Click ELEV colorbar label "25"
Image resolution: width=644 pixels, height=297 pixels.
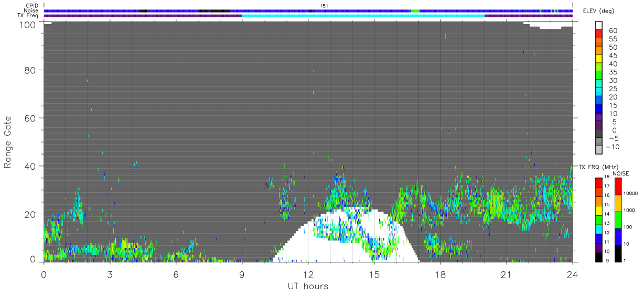(613, 89)
